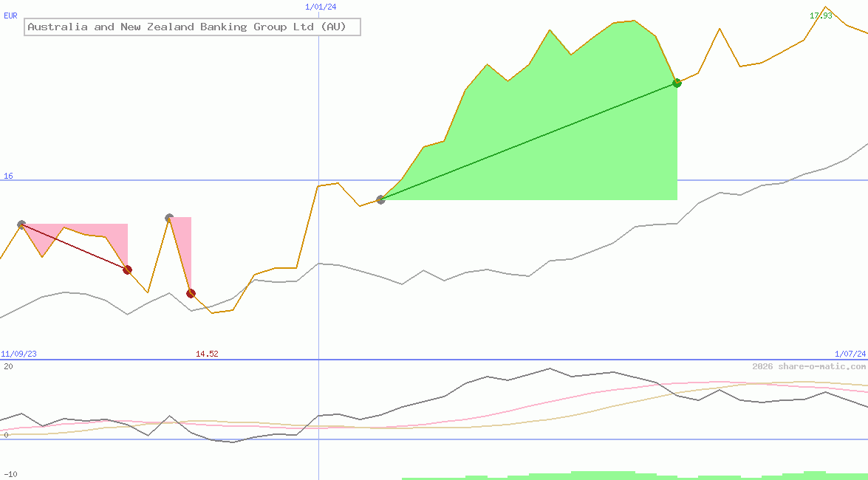Click the 1/01/24 date label at top
868x480 pixels.
tap(321, 7)
